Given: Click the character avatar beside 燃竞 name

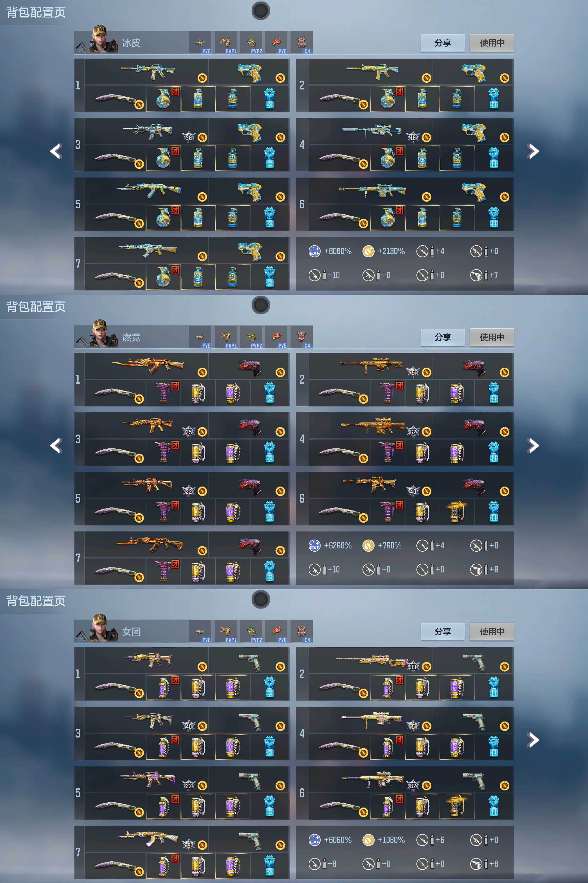Looking at the screenshot, I should (x=100, y=334).
